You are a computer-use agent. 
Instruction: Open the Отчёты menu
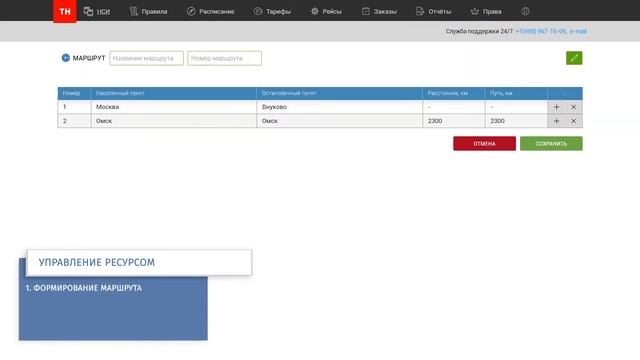[433, 11]
